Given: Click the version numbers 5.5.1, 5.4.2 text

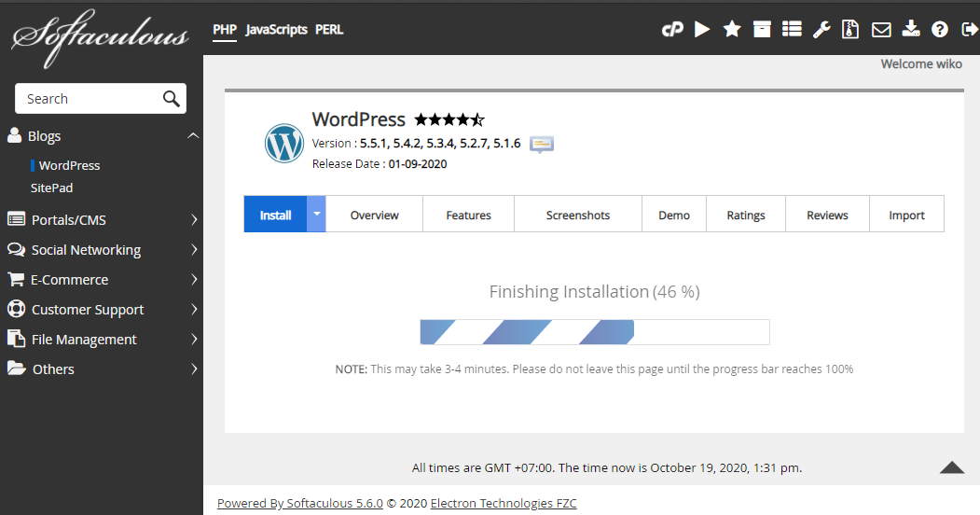Looking at the screenshot, I should (440, 143).
